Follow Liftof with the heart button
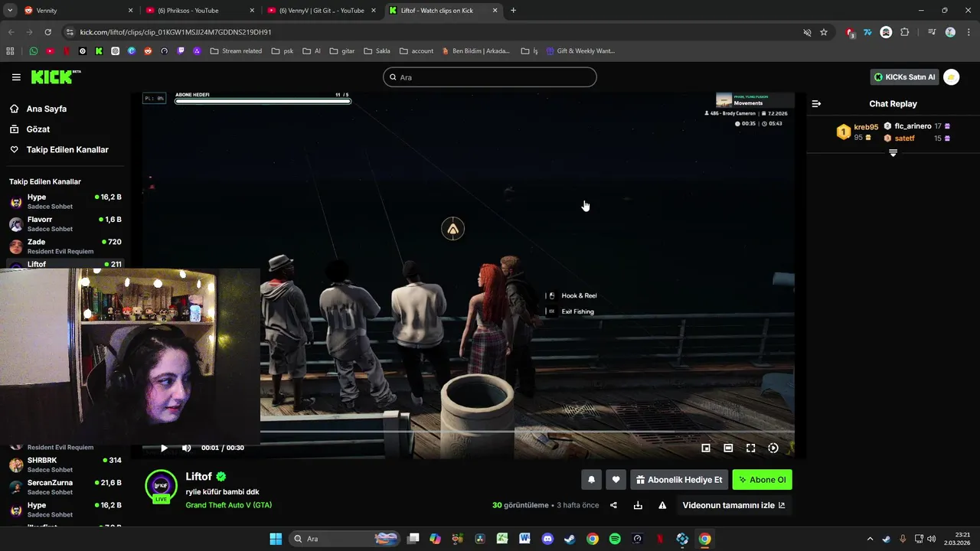Screen dimensions: 980x551 pos(616,480)
